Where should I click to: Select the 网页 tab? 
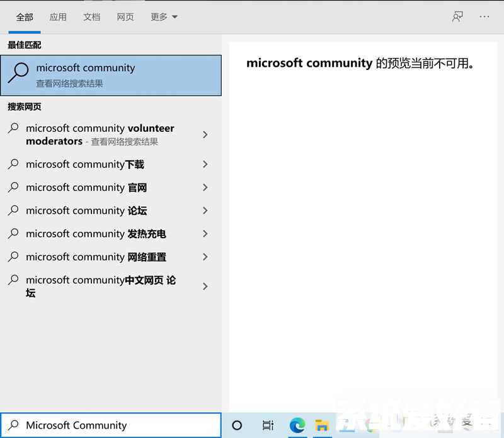click(125, 17)
